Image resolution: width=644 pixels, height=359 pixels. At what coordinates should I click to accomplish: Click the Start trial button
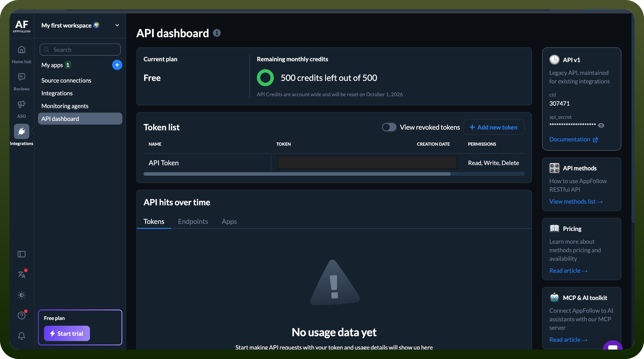coord(67,333)
